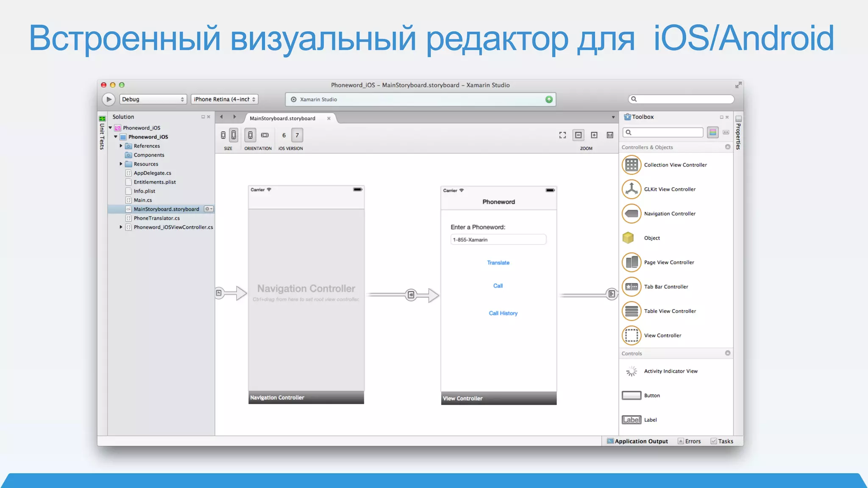This screenshot has height=488, width=868.
Task: Collapse the Phoneword_iOS project node
Action: pyautogui.click(x=116, y=137)
